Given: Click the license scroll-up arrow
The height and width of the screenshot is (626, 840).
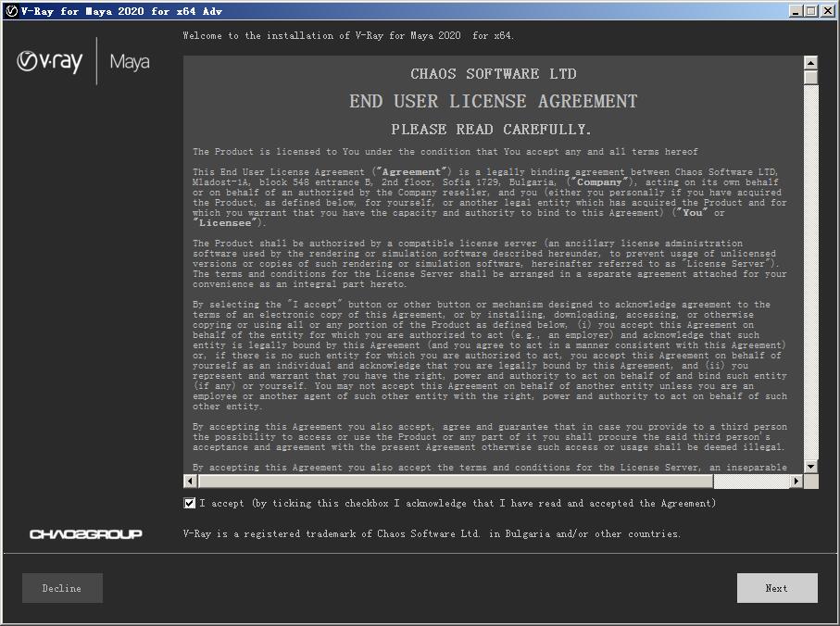Looking at the screenshot, I should (x=811, y=63).
